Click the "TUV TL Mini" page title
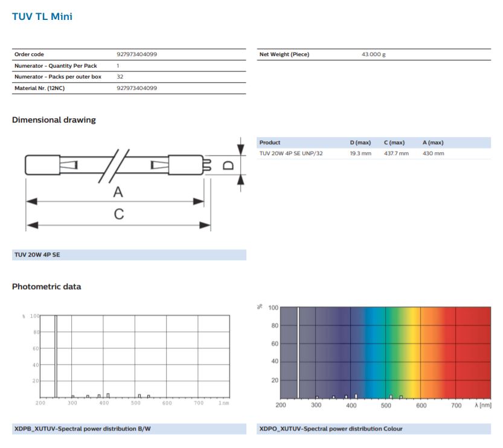This screenshot has width=503, height=448. [x=42, y=16]
